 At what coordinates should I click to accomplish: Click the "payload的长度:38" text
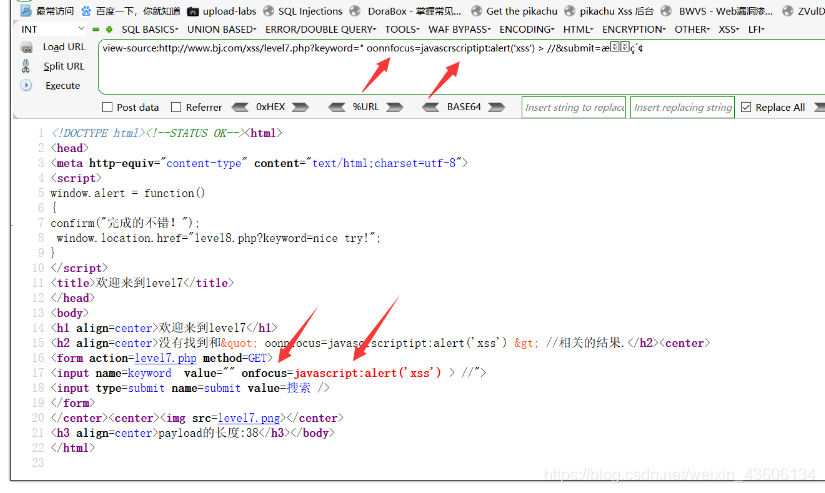click(x=208, y=433)
